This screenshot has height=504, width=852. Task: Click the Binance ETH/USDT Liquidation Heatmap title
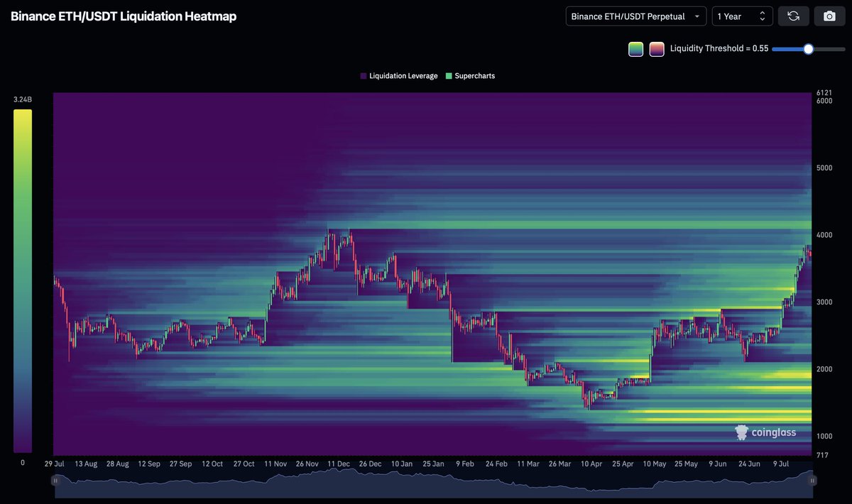pyautogui.click(x=124, y=16)
